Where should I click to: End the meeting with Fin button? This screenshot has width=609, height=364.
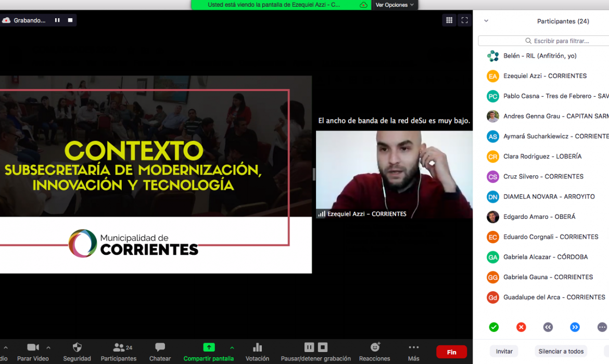pyautogui.click(x=451, y=352)
